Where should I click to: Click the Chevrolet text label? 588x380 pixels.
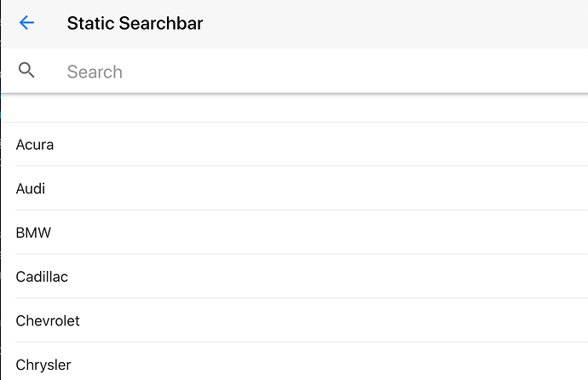tap(48, 321)
